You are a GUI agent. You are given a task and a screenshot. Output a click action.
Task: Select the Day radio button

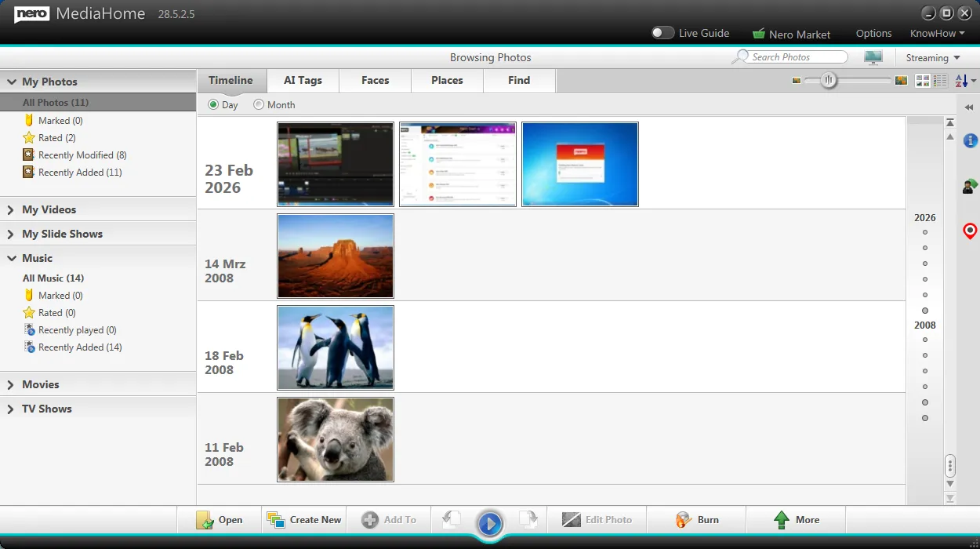[212, 104]
